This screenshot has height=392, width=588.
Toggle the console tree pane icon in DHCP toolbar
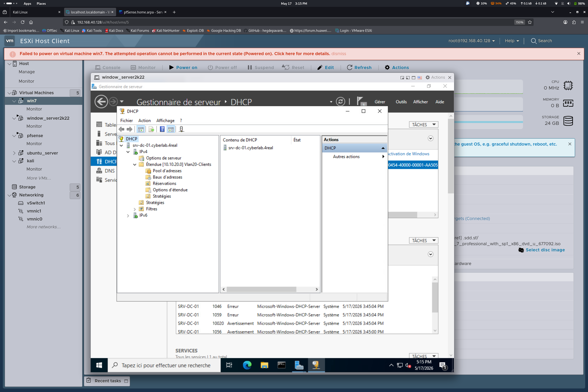tap(141, 129)
